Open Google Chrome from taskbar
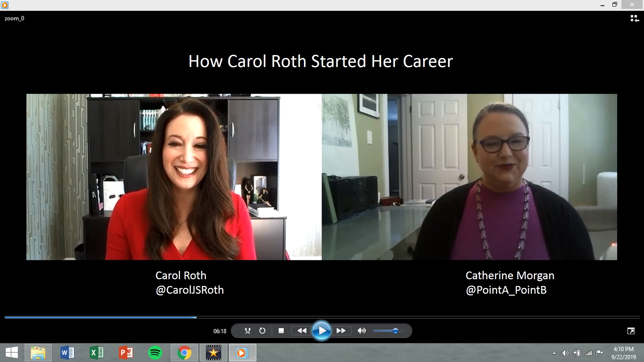644x362 pixels. click(184, 353)
